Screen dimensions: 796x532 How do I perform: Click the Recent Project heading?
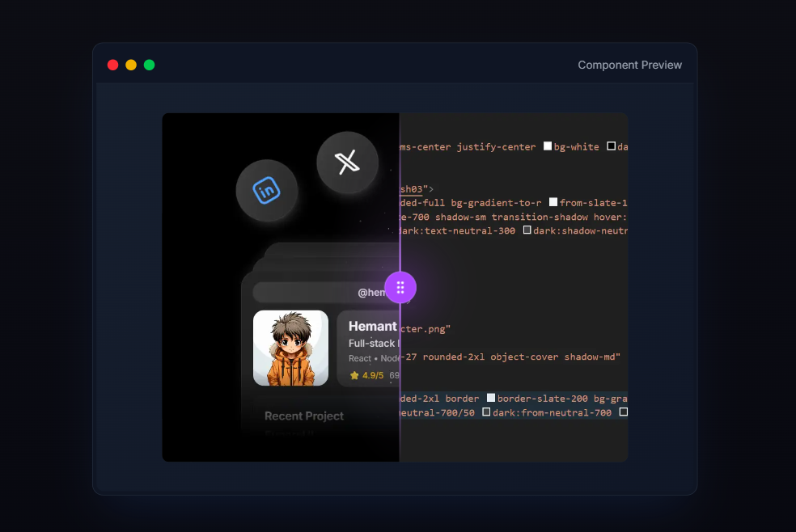click(304, 416)
